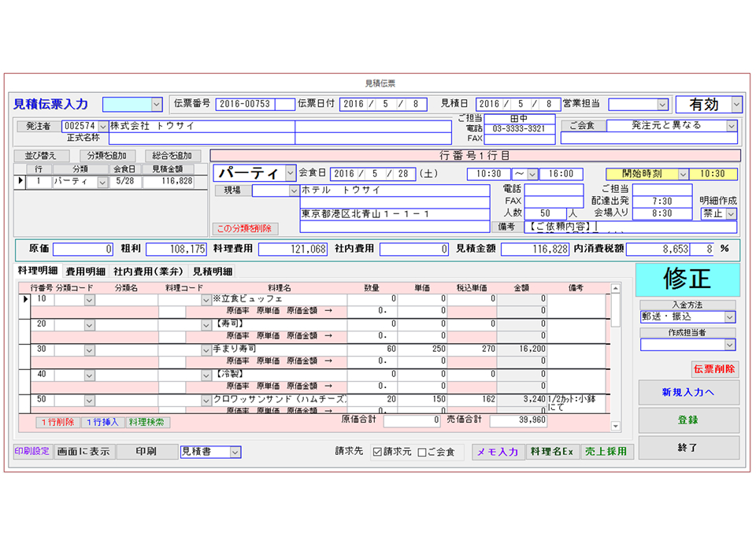Open the メモ入力 memo entry
Screen dimensions: 756x551
(x=498, y=452)
